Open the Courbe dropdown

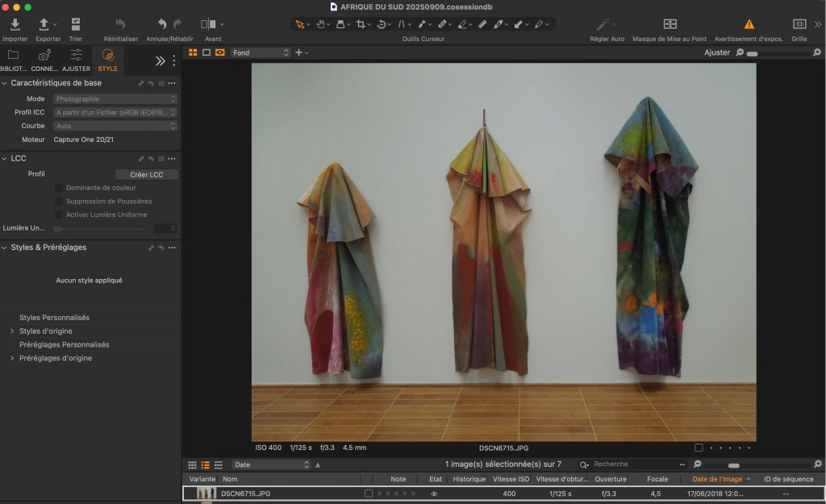(115, 126)
